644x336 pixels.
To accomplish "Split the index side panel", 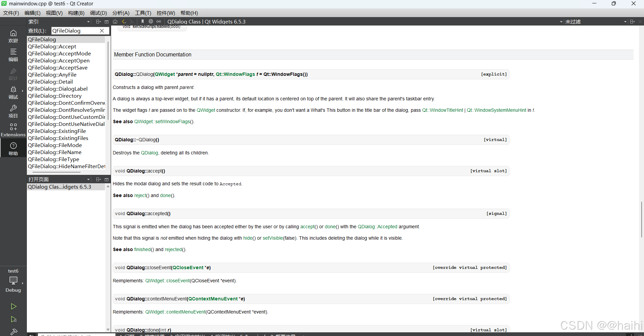I will pos(98,21).
